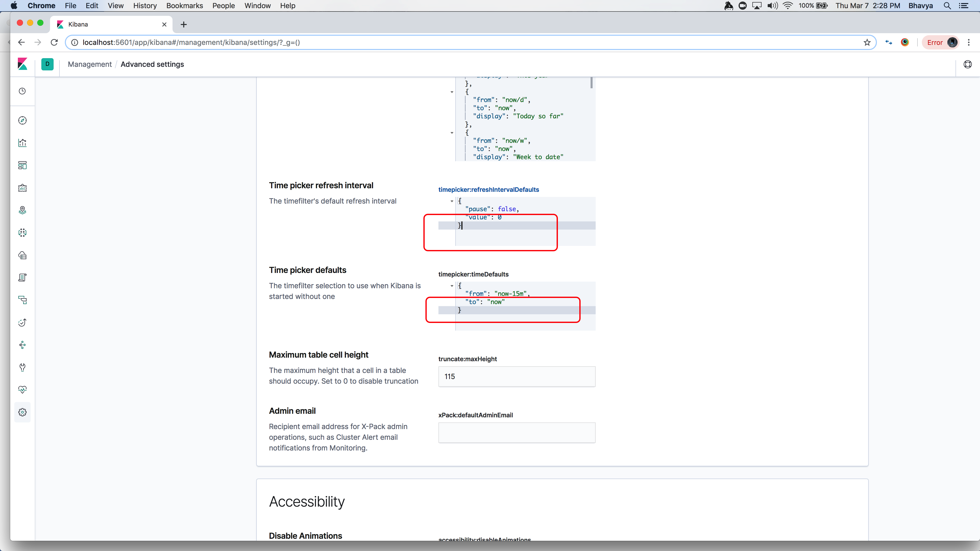
Task: Open Uptime from the sidebar
Action: (22, 322)
